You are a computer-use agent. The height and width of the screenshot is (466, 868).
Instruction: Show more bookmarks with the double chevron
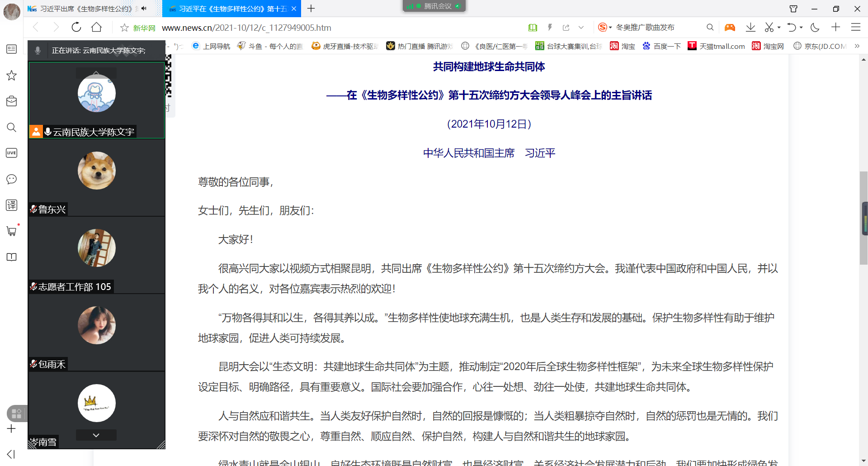(857, 46)
